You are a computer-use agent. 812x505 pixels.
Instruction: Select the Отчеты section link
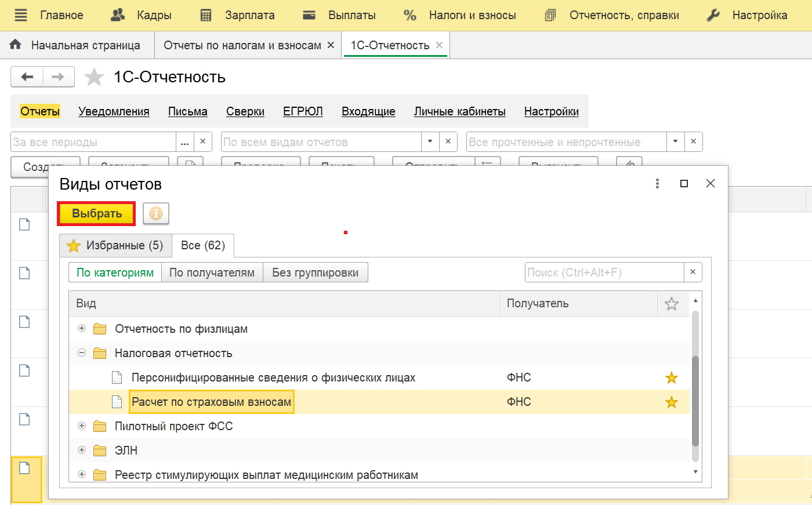[x=40, y=112]
